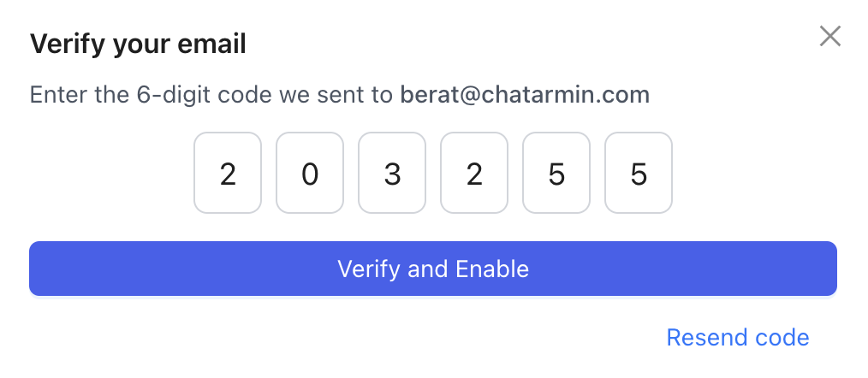Click the first code digit box
The height and width of the screenshot is (378, 868).
(x=228, y=175)
